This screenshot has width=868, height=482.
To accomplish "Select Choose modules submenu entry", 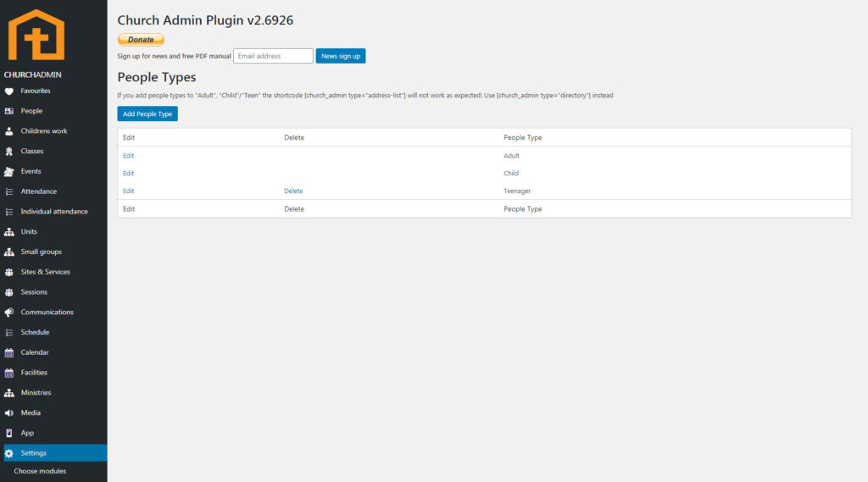I will pyautogui.click(x=40, y=471).
